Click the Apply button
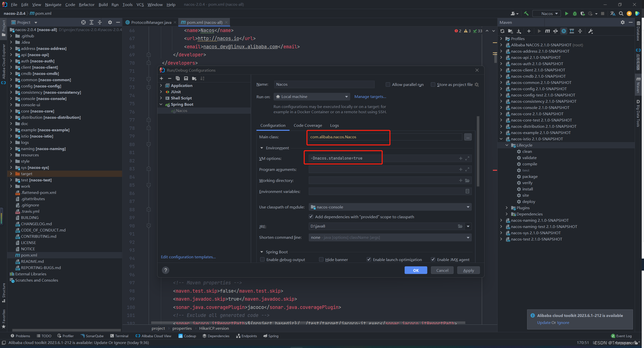The height and width of the screenshot is (348, 644). [468, 270]
